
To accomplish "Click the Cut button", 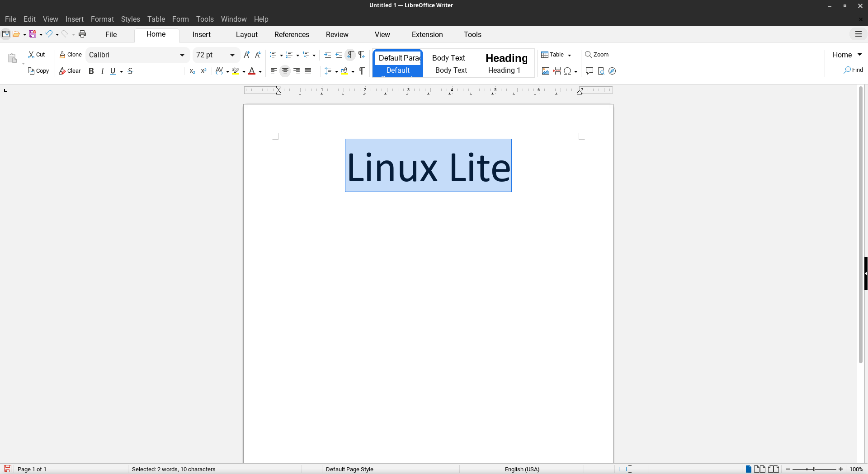I will (37, 55).
